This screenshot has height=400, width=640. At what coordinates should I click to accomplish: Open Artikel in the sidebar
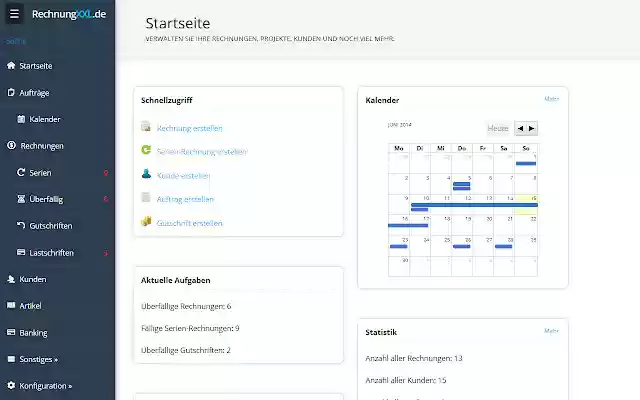tap(30, 306)
